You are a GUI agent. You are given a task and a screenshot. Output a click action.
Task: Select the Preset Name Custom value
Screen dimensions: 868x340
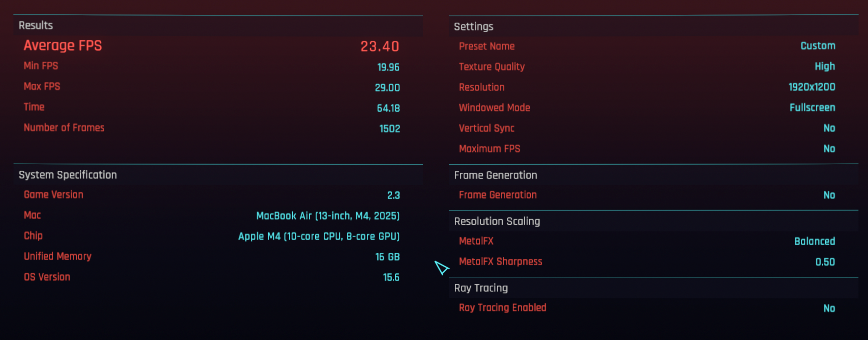tap(818, 46)
